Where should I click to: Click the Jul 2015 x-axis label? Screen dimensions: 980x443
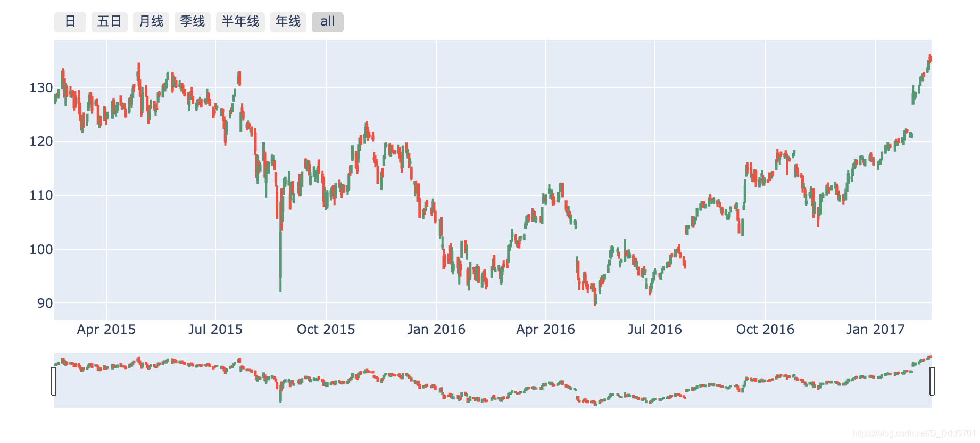point(215,330)
